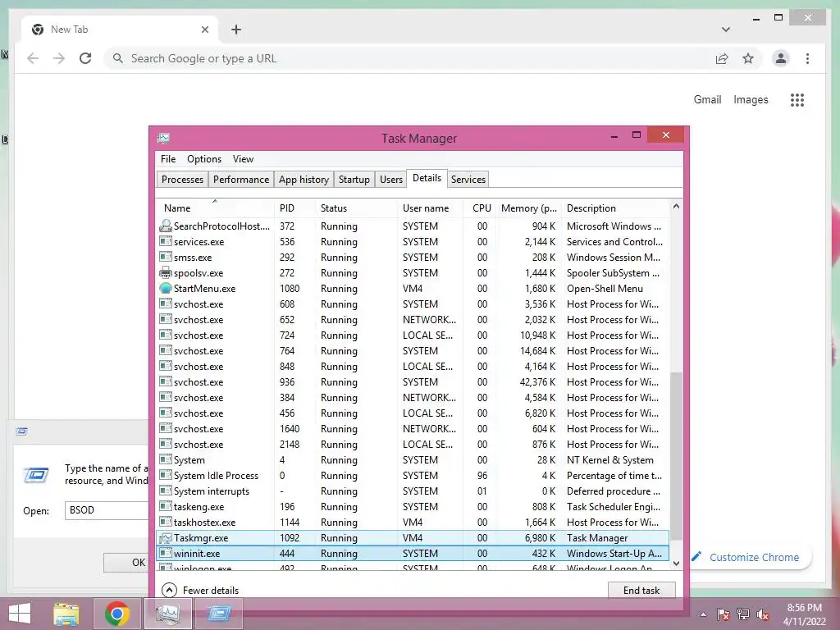Open Chrome's tab search chevron
The image size is (840, 630).
pyautogui.click(x=725, y=30)
